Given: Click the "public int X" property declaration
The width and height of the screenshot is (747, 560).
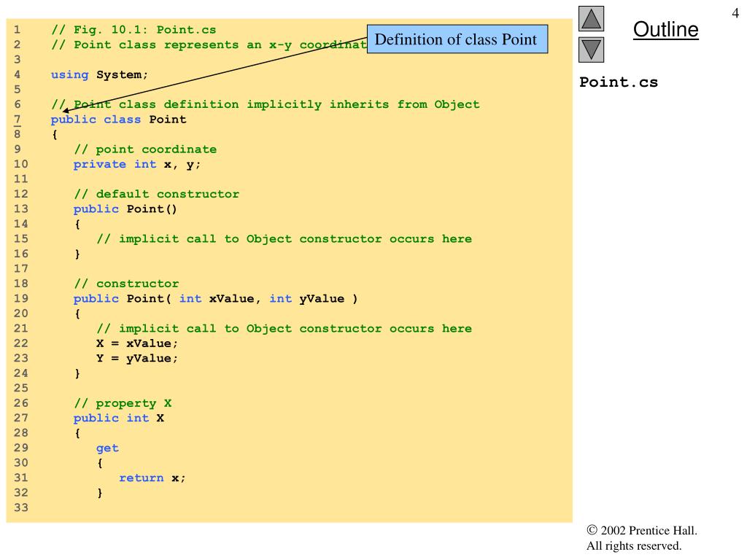Looking at the screenshot, I should click(x=119, y=418).
